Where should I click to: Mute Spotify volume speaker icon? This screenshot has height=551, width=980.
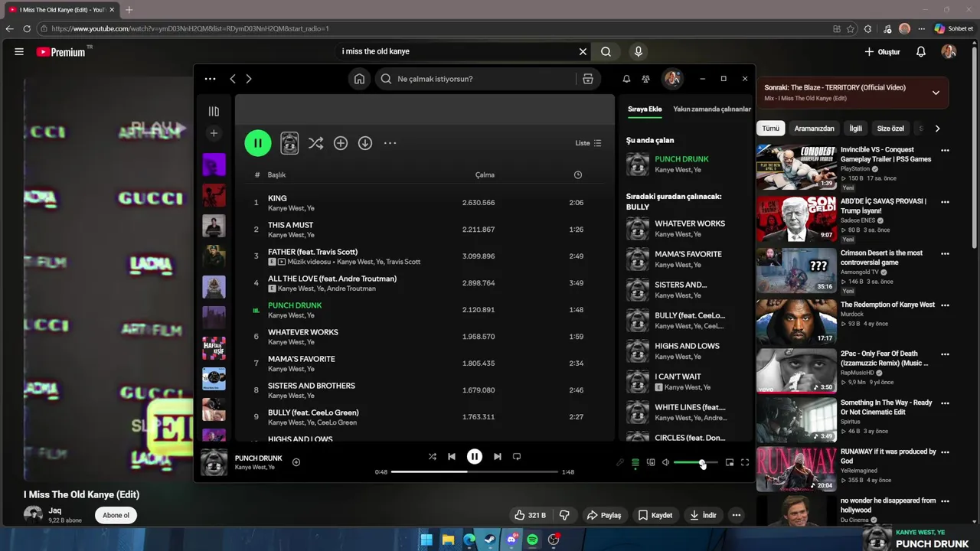coord(666,462)
